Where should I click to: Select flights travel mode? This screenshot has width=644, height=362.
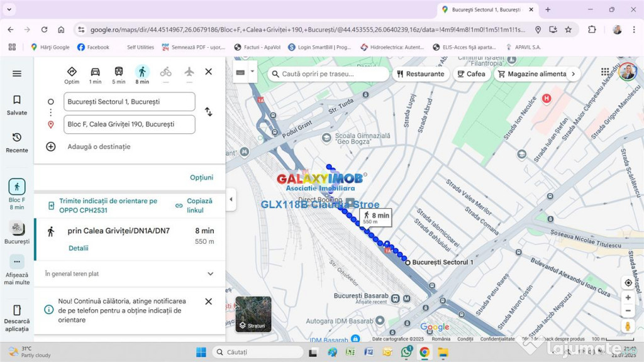point(189,72)
